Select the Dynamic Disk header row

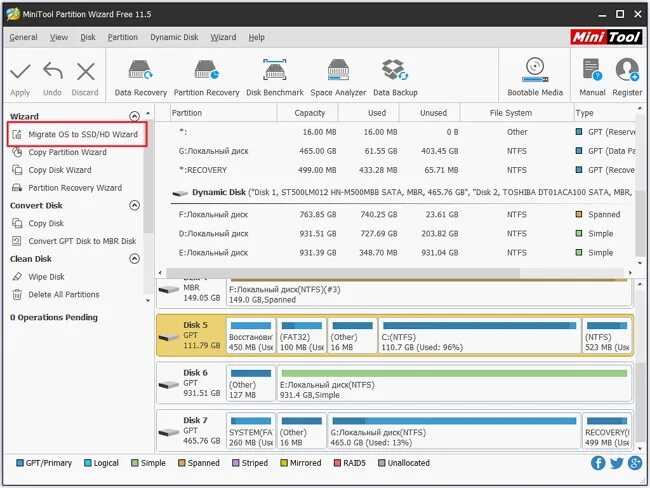pyautogui.click(x=402, y=192)
